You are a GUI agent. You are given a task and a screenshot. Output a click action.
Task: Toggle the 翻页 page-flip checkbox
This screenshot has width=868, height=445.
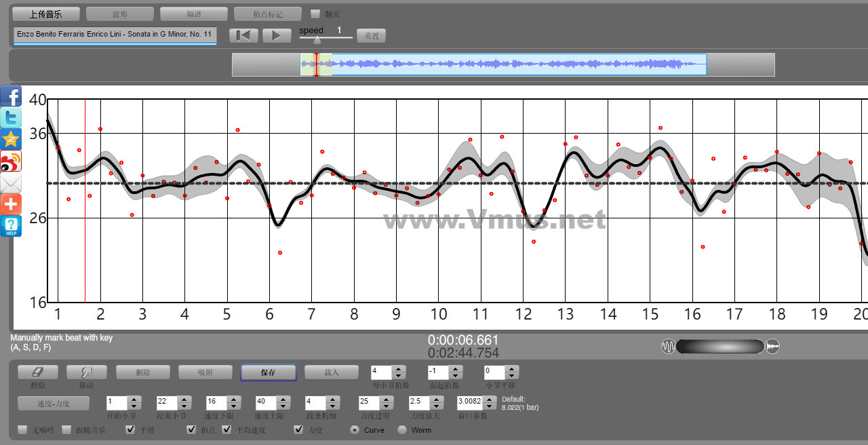315,14
